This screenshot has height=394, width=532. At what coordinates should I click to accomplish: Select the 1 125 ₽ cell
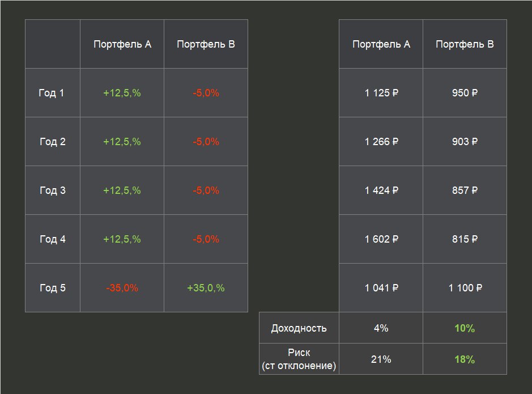[x=381, y=93]
